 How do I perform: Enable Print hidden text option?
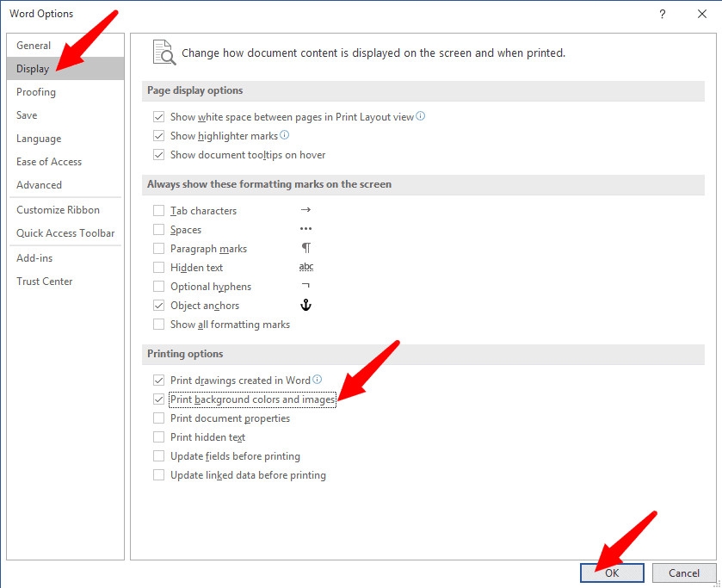(x=158, y=437)
